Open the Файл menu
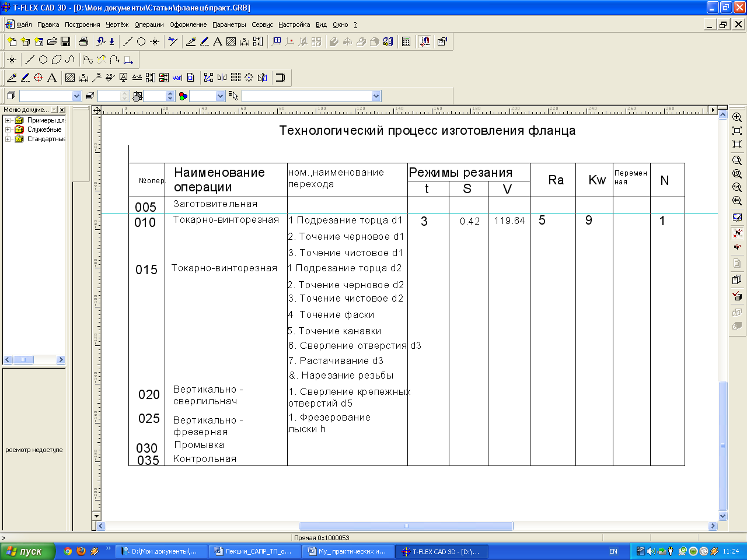This screenshot has height=560, width=747. click(x=24, y=24)
